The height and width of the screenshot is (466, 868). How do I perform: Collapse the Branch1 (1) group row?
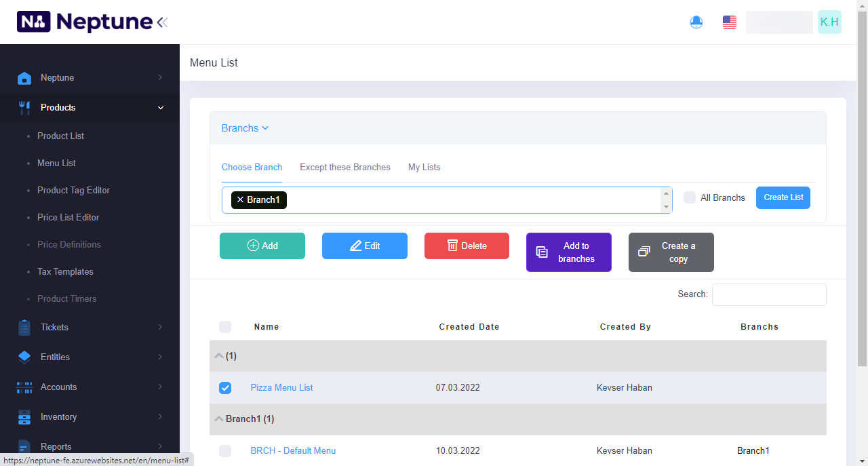point(219,419)
